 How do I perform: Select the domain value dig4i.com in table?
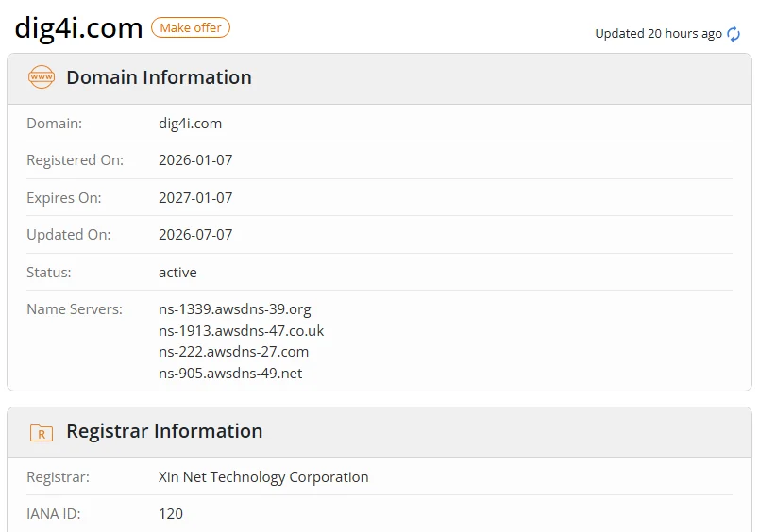[191, 124]
